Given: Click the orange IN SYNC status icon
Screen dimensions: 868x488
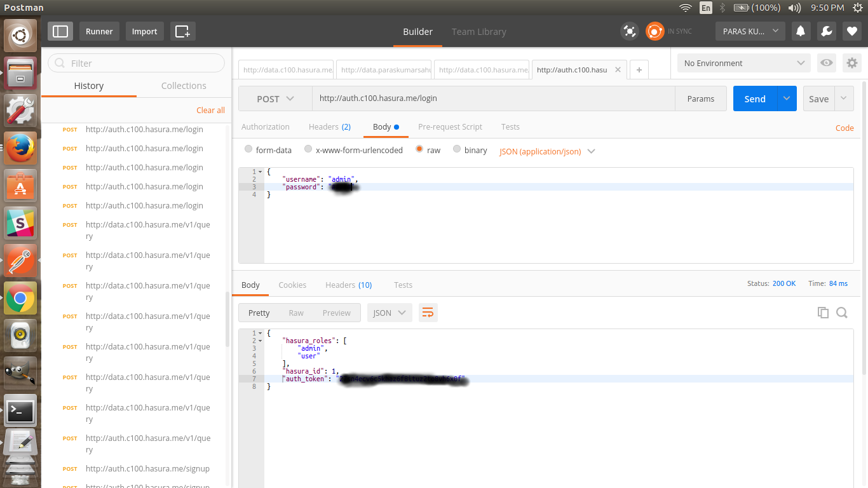Looking at the screenshot, I should pyautogui.click(x=654, y=31).
